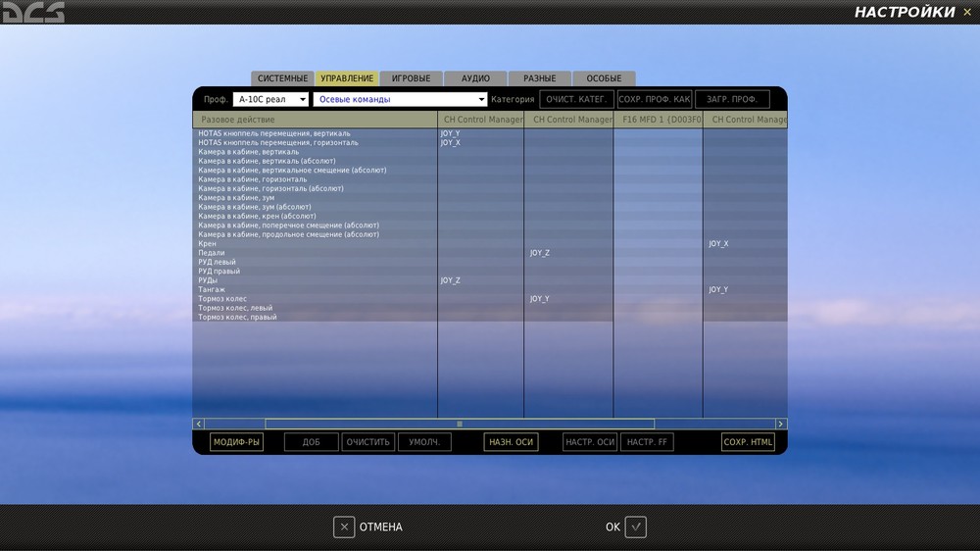The width and height of the screenshot is (980, 551).
Task: Click the DCS logo
Action: point(33,12)
